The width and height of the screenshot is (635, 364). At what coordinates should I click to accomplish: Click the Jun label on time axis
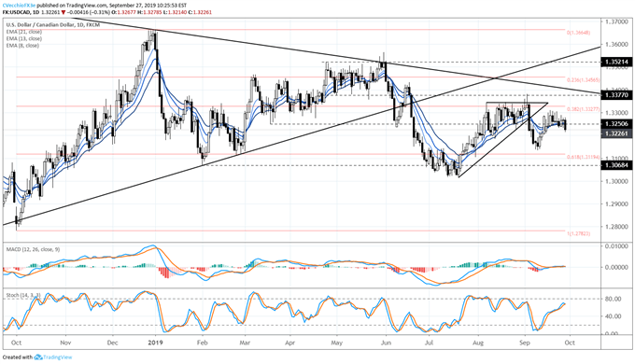coord(386,343)
